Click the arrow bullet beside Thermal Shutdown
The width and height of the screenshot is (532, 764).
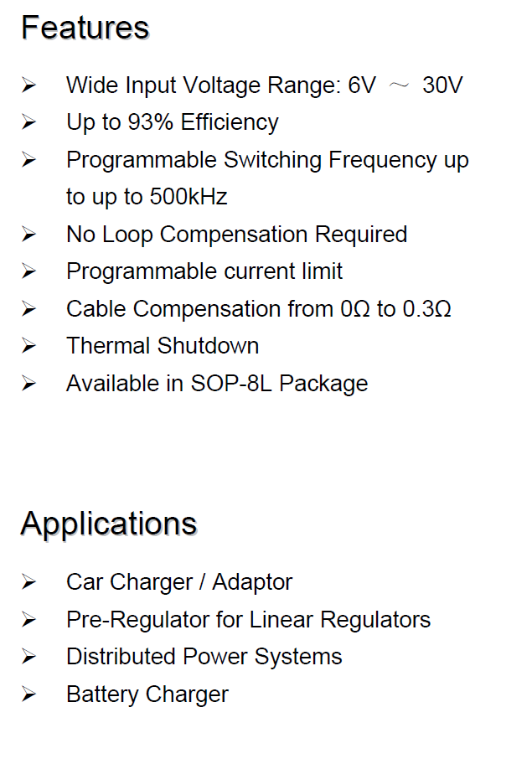coord(29,346)
